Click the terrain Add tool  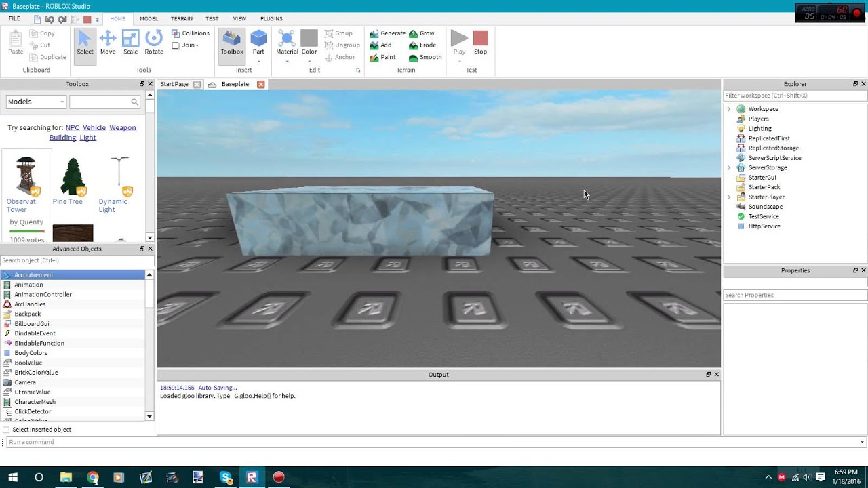[x=380, y=45]
